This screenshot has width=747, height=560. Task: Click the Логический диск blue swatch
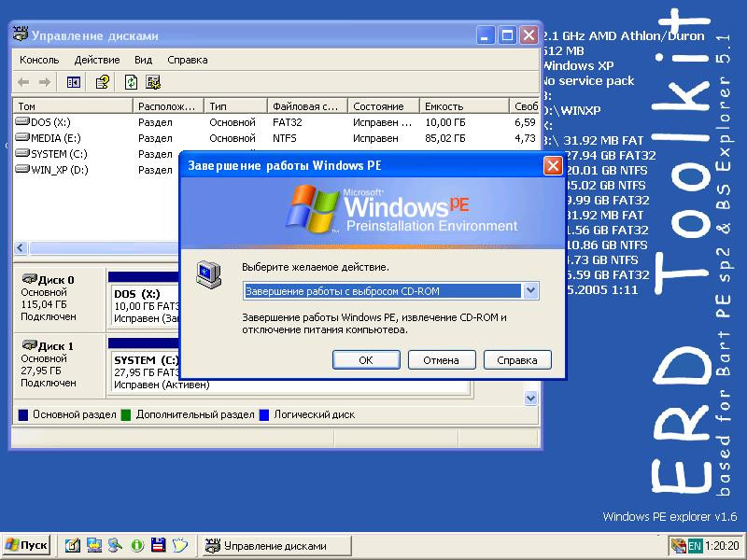click(x=264, y=414)
